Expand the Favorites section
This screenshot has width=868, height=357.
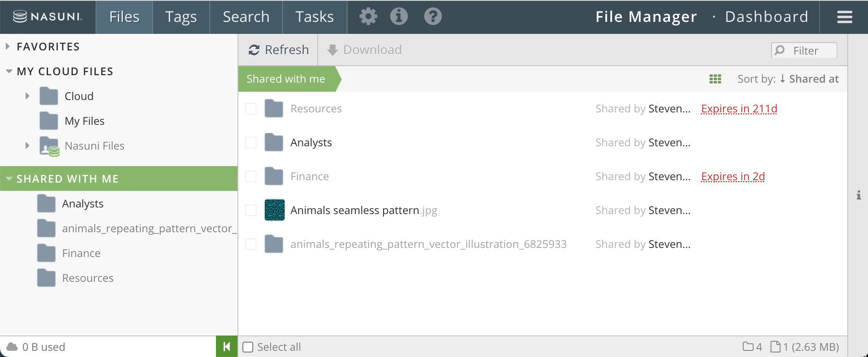(8, 47)
